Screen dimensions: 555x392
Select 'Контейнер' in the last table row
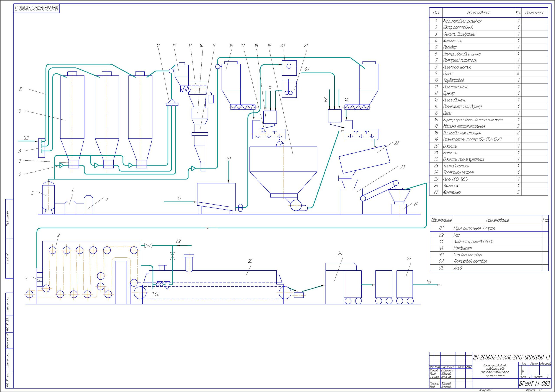click(452, 192)
